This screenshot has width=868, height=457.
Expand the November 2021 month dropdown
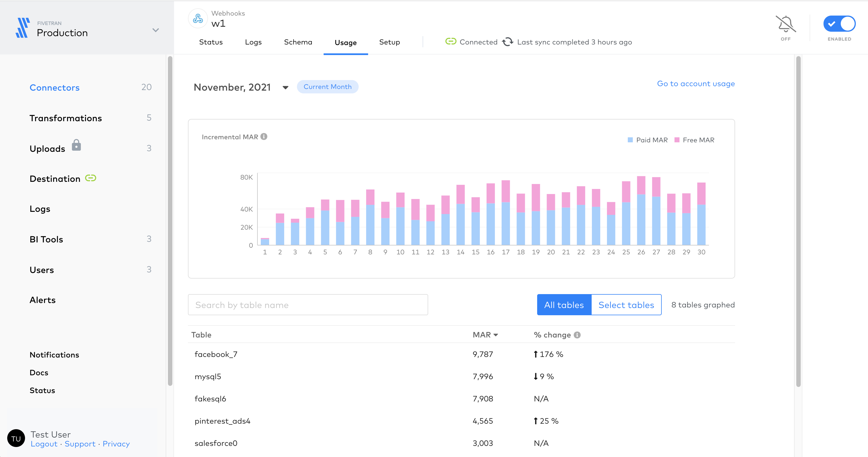(x=285, y=87)
